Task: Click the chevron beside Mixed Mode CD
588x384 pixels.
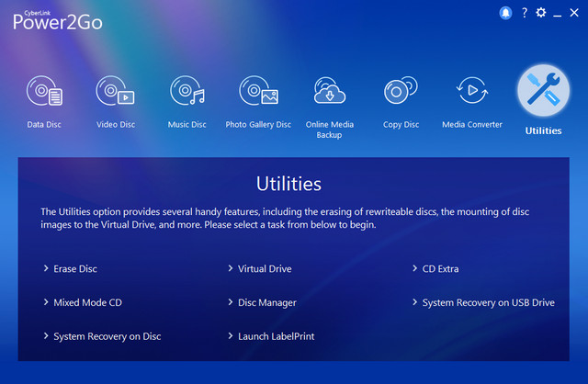Action: (x=46, y=302)
